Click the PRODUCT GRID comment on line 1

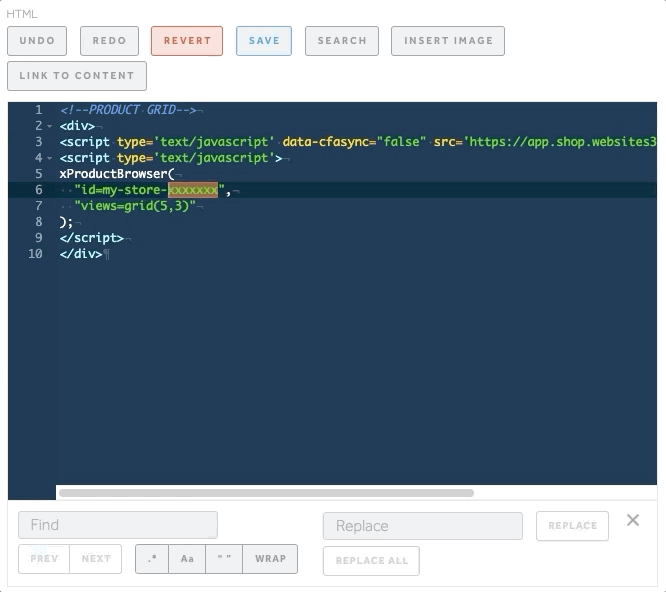[x=128, y=110]
